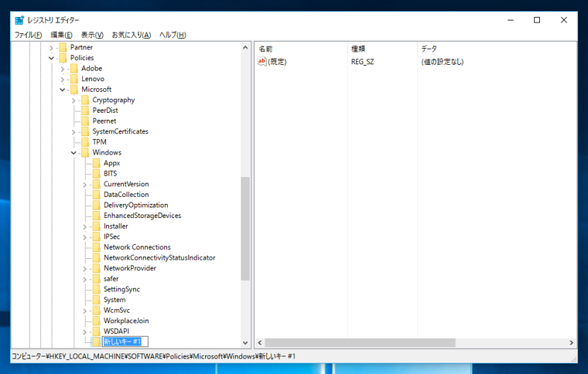The image size is (588, 374).
Task: Select the NetworkConnectivityStatusIndicator key
Action: tap(159, 257)
